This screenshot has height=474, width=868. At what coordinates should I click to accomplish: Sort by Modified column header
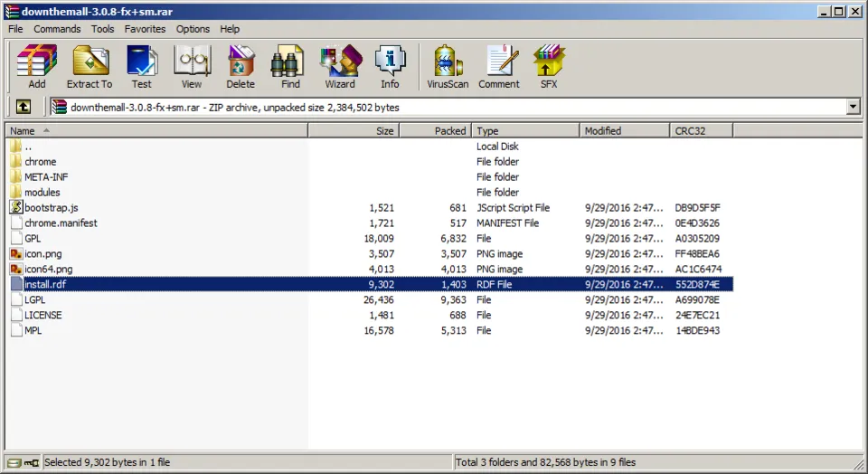pos(625,130)
